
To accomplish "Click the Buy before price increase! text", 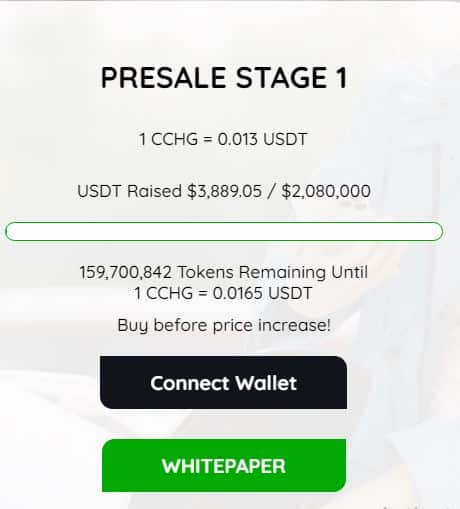I will [224, 325].
